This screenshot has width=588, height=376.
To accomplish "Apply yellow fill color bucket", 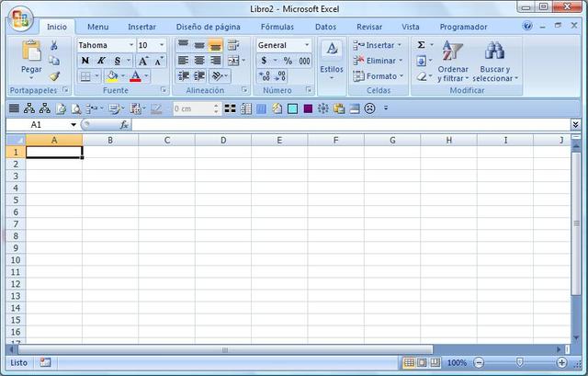I will [112, 76].
